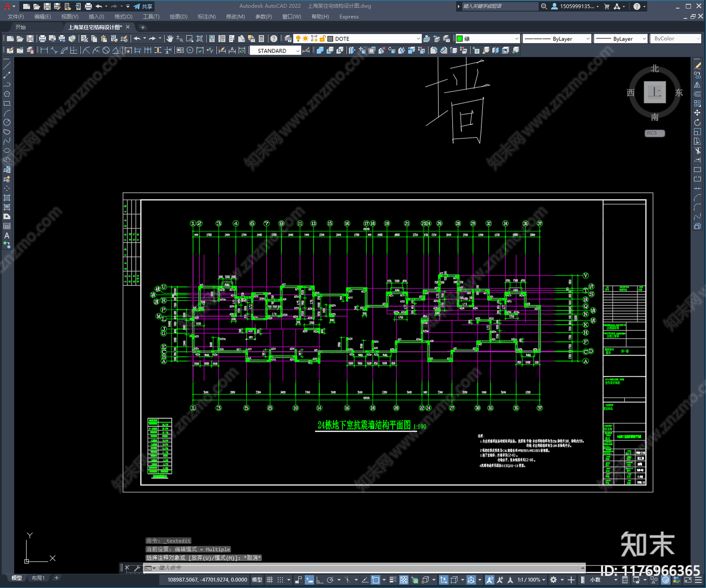Click the 共享 share button
The height and width of the screenshot is (588, 706).
tap(143, 6)
